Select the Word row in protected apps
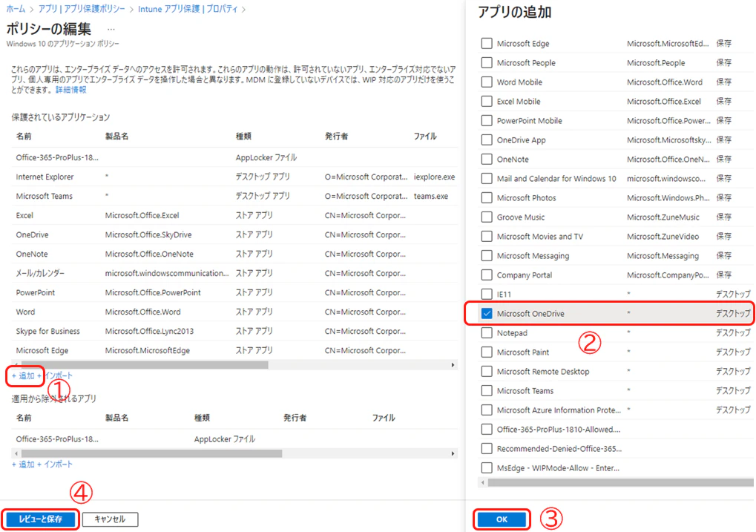The image size is (756, 532). coord(234,312)
